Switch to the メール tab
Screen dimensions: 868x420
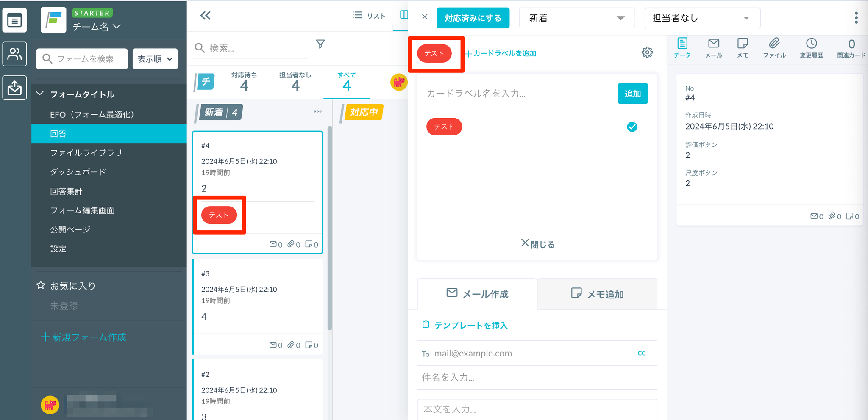[x=714, y=48]
